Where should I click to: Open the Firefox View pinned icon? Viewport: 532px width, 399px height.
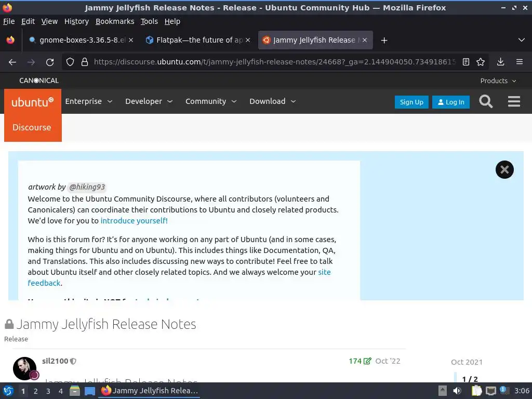click(x=10, y=40)
